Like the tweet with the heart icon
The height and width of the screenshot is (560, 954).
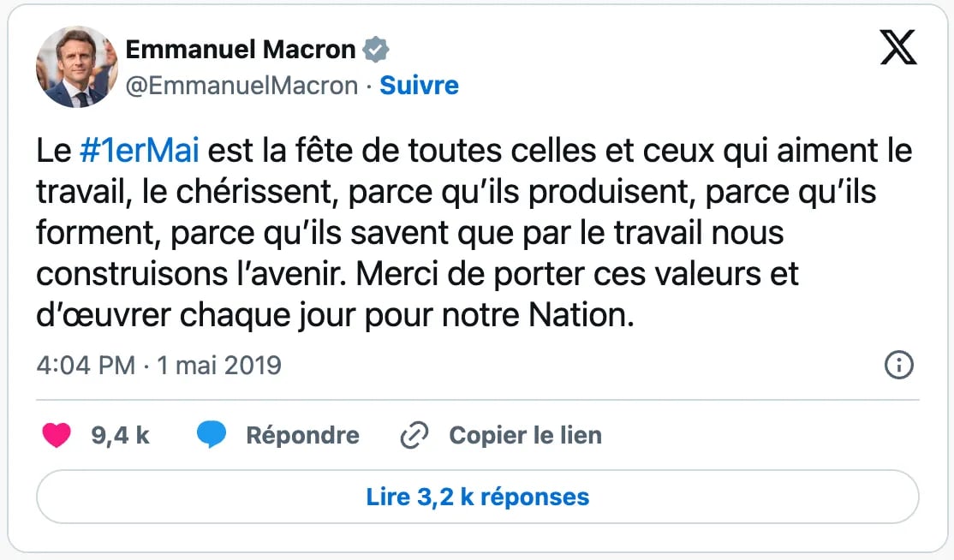pyautogui.click(x=57, y=436)
